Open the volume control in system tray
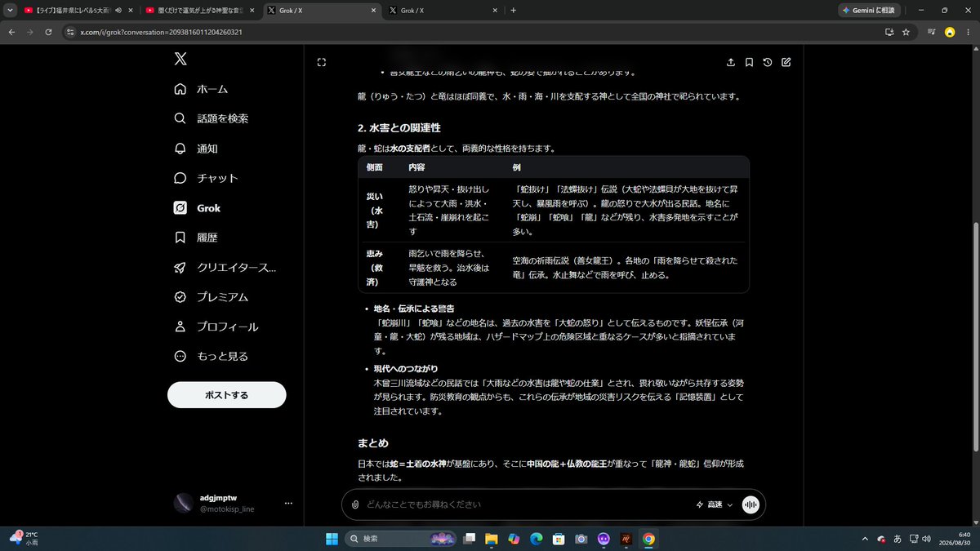Screen dimensions: 980x551 point(926,539)
